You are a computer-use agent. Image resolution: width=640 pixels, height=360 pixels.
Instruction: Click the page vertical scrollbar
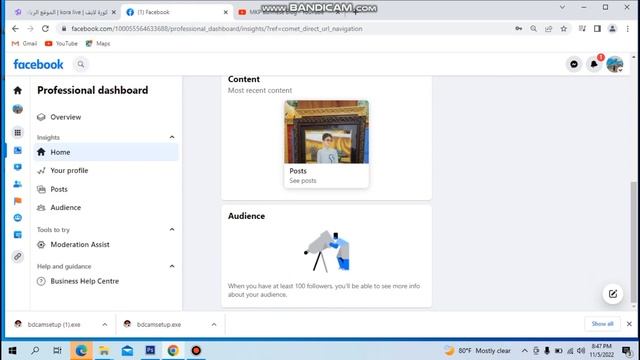pos(633,241)
